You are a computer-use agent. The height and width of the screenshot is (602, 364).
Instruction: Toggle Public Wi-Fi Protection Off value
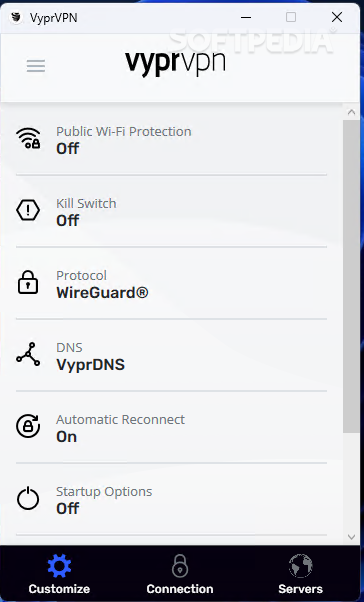tap(68, 148)
